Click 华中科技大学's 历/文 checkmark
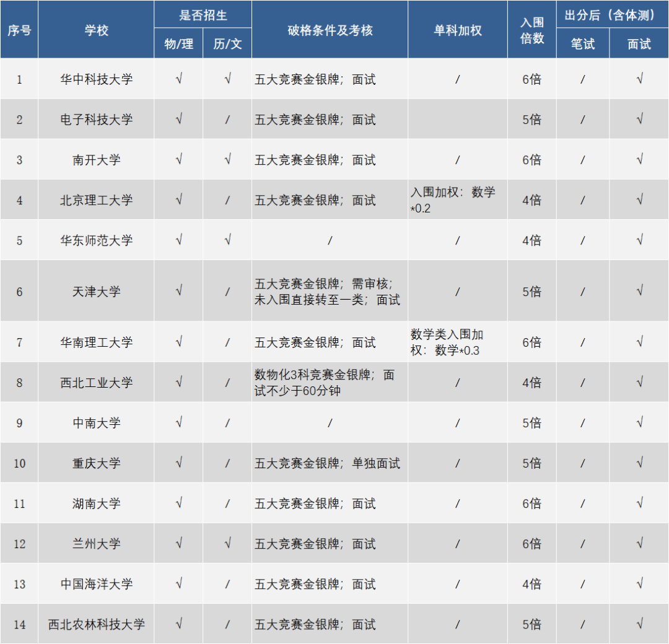 [227, 79]
